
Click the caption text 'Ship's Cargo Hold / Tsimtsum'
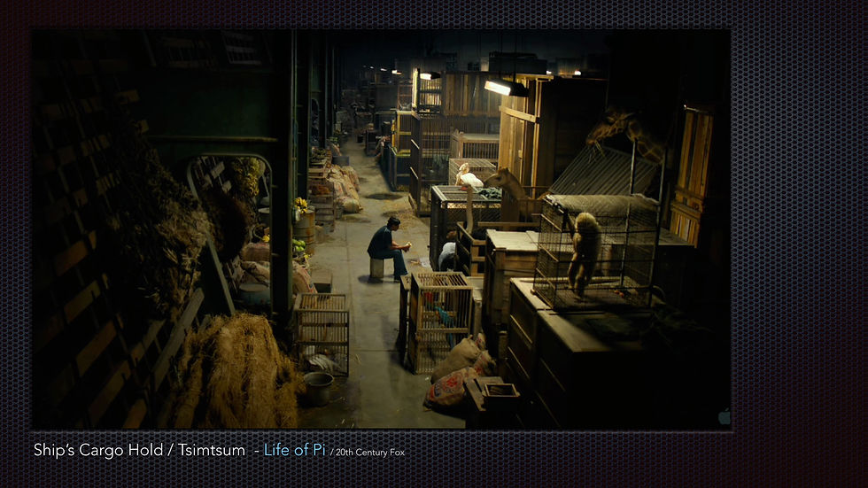pyautogui.click(x=140, y=450)
